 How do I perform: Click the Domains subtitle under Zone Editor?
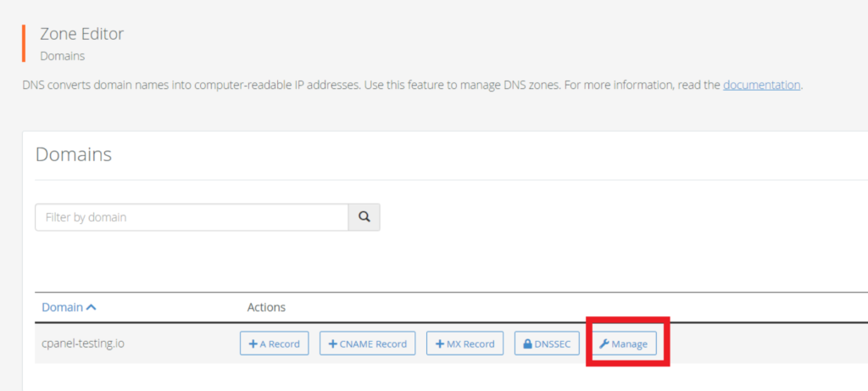(63, 56)
